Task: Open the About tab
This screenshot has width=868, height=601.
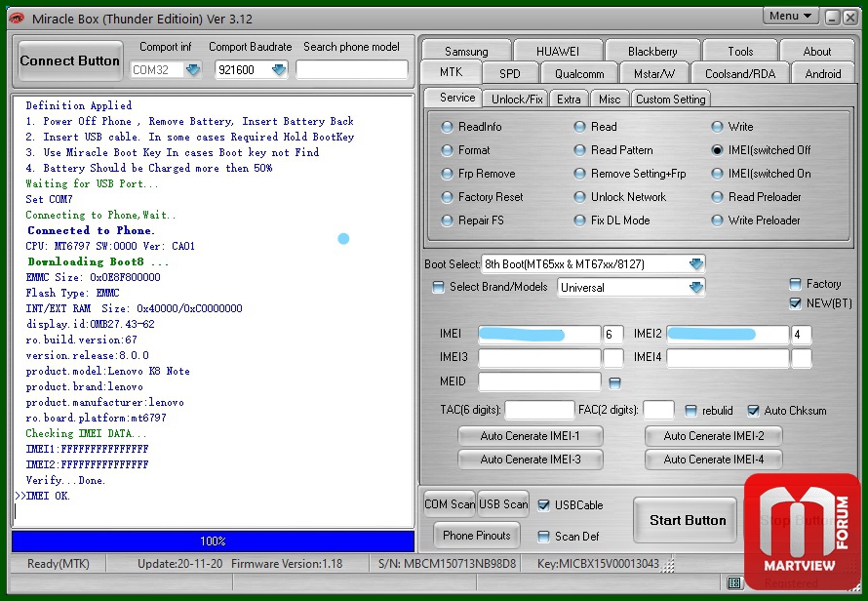Action: click(817, 51)
